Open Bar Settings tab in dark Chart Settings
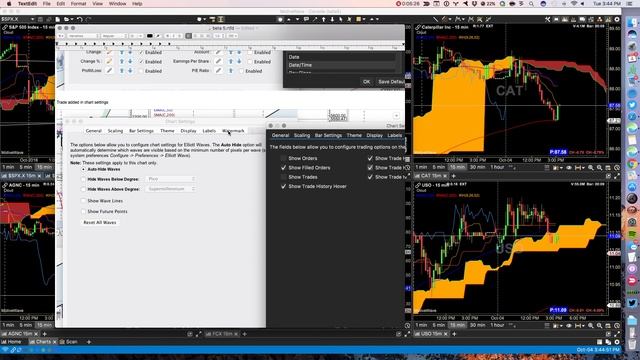This screenshot has height=360, width=640. coord(328,135)
